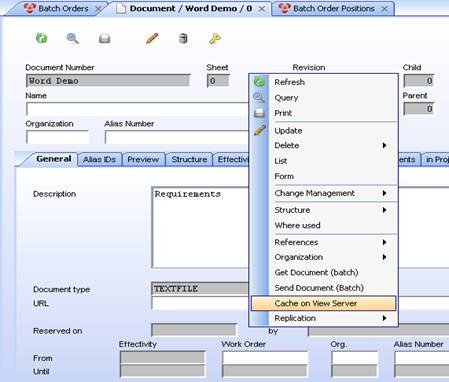Screen dimensions: 449x382
Task: Click the From Alias Number field
Action: click(422, 358)
